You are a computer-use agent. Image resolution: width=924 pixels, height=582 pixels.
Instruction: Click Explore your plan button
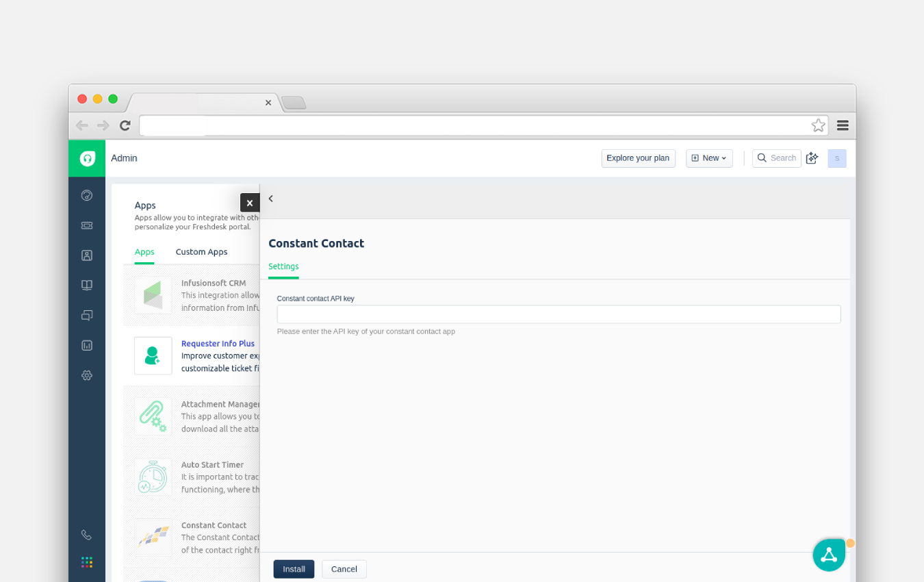pos(638,158)
